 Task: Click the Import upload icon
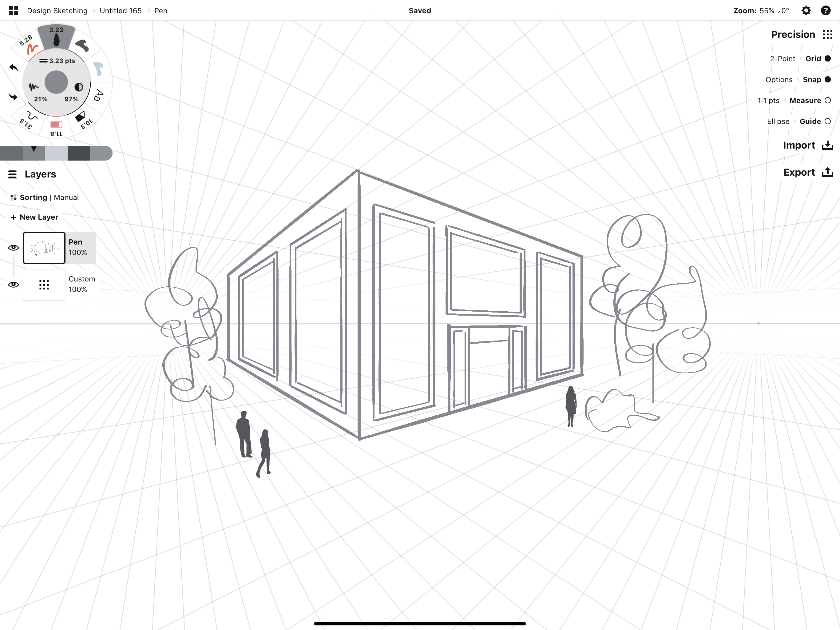[x=827, y=145]
